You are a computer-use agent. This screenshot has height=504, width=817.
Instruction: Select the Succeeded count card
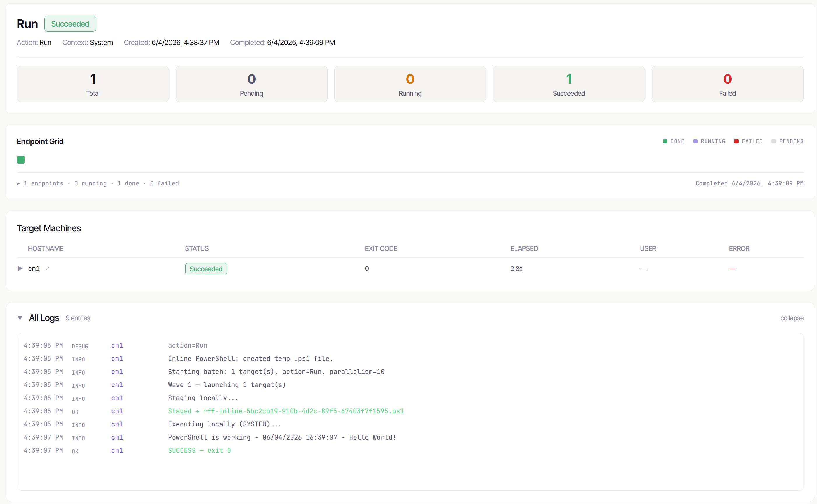pyautogui.click(x=569, y=84)
